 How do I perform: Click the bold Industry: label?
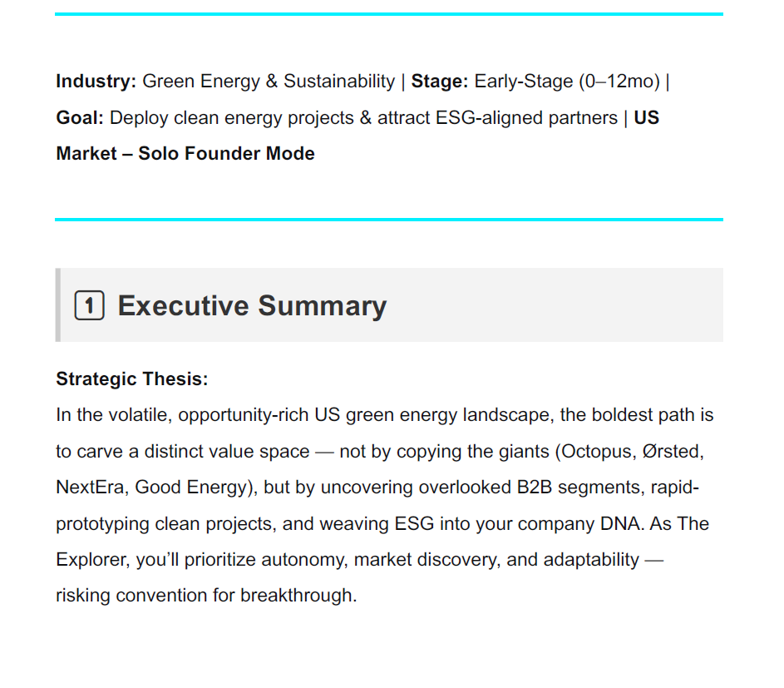96,81
